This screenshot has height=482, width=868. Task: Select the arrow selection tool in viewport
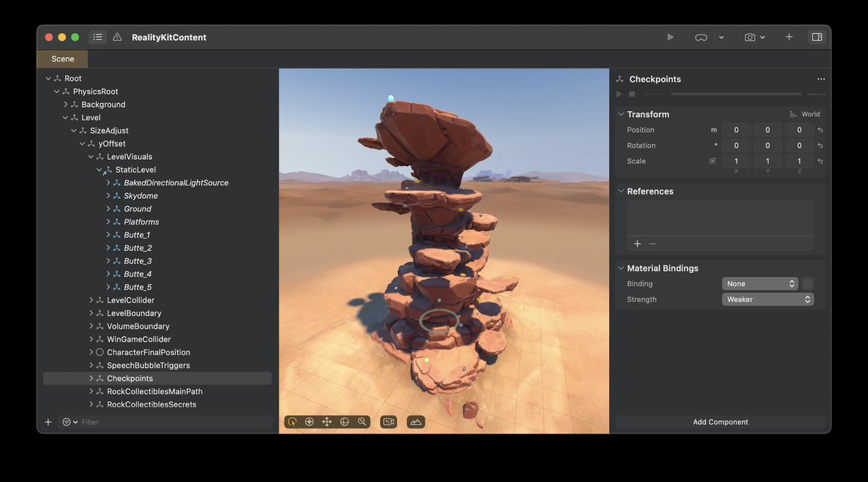[292, 421]
